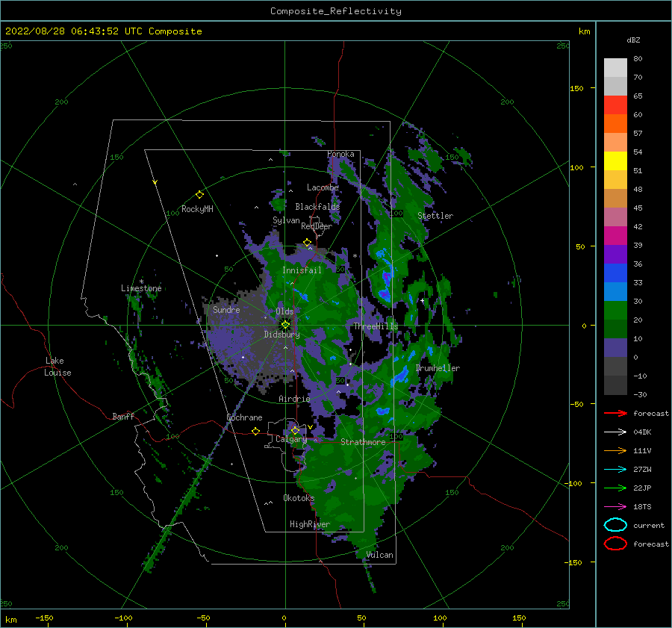Click the cyan 27ZW arrow icon

point(615,470)
